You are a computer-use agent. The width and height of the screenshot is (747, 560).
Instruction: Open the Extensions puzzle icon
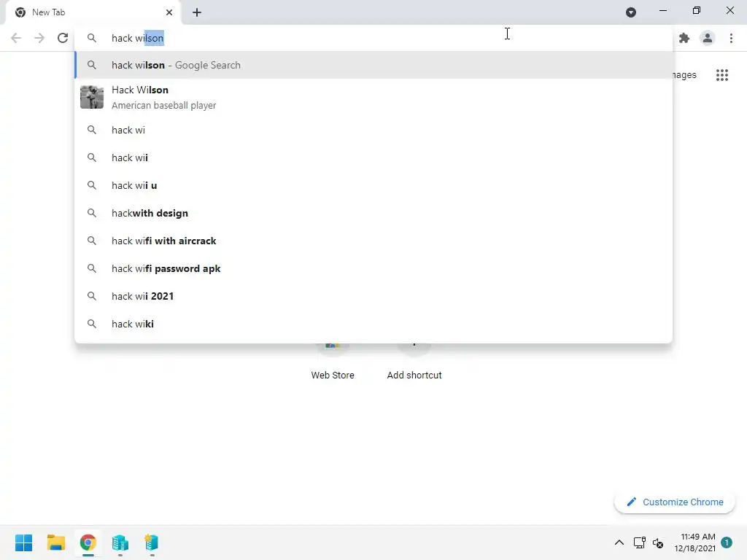click(684, 38)
